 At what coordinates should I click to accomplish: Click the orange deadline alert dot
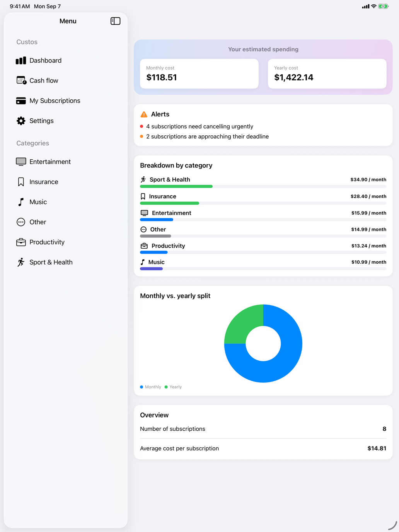pos(142,136)
